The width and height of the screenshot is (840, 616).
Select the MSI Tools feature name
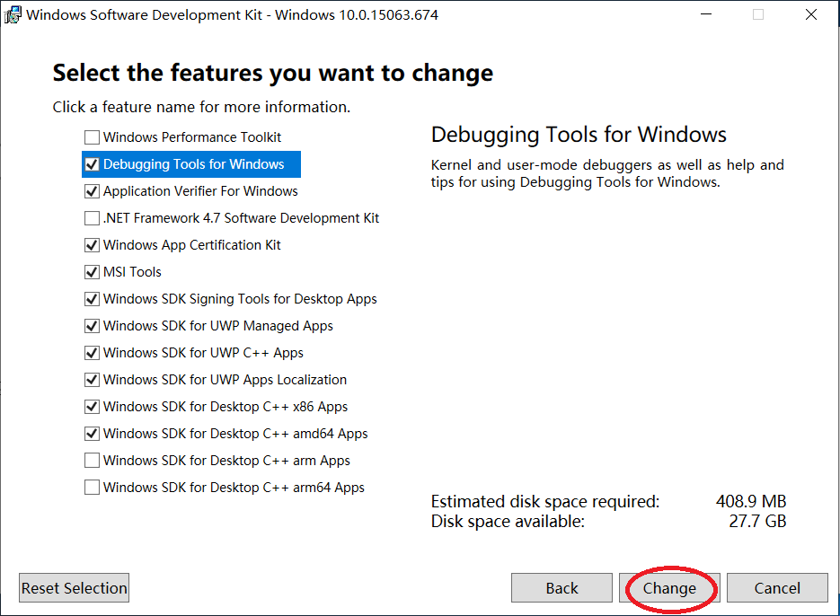pos(132,272)
